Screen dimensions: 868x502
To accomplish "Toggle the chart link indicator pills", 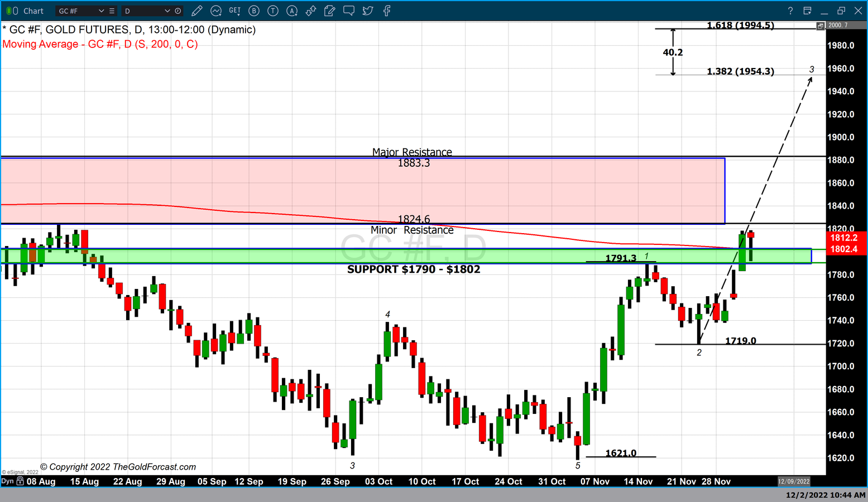I will point(12,11).
